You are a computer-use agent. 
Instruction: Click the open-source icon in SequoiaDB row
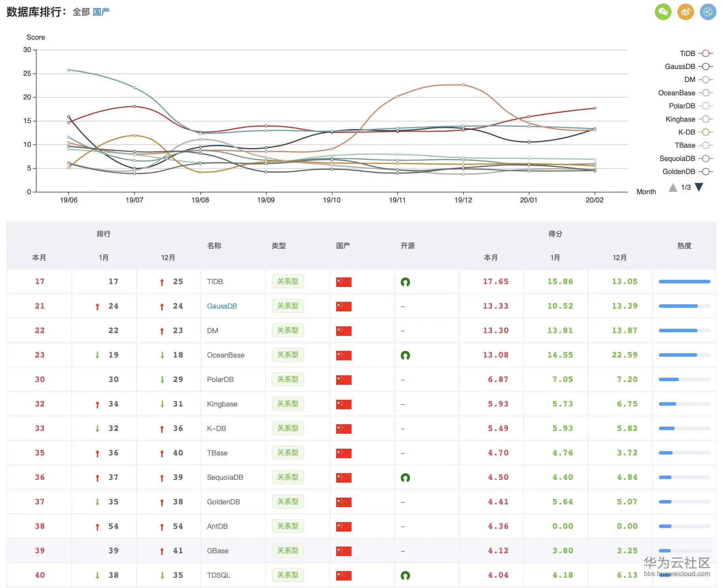pyautogui.click(x=405, y=478)
